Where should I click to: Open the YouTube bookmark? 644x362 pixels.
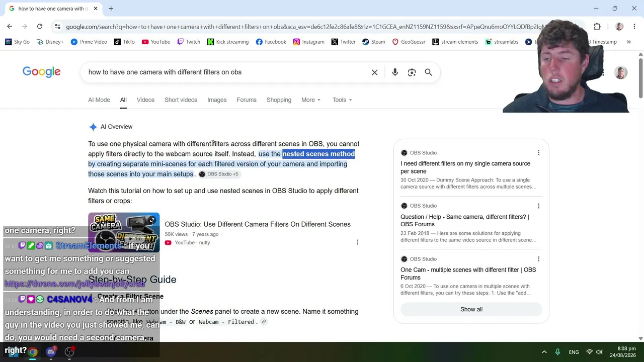point(156,42)
